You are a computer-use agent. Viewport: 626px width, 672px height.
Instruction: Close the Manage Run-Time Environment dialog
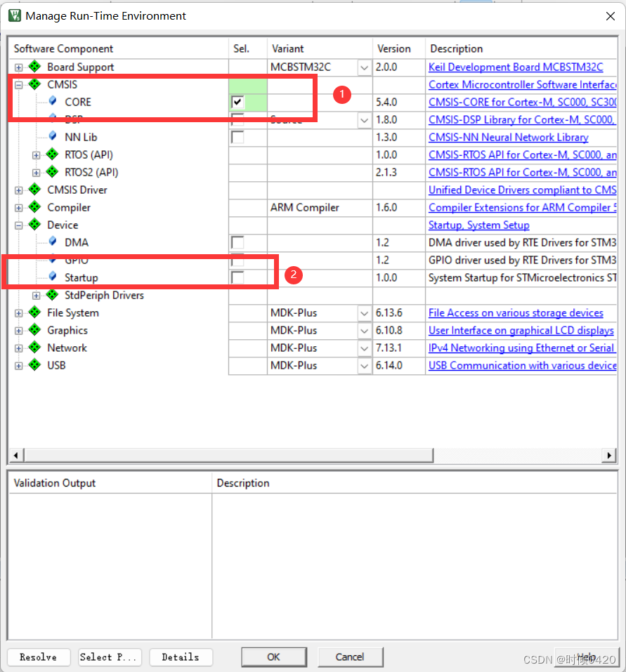click(x=610, y=16)
